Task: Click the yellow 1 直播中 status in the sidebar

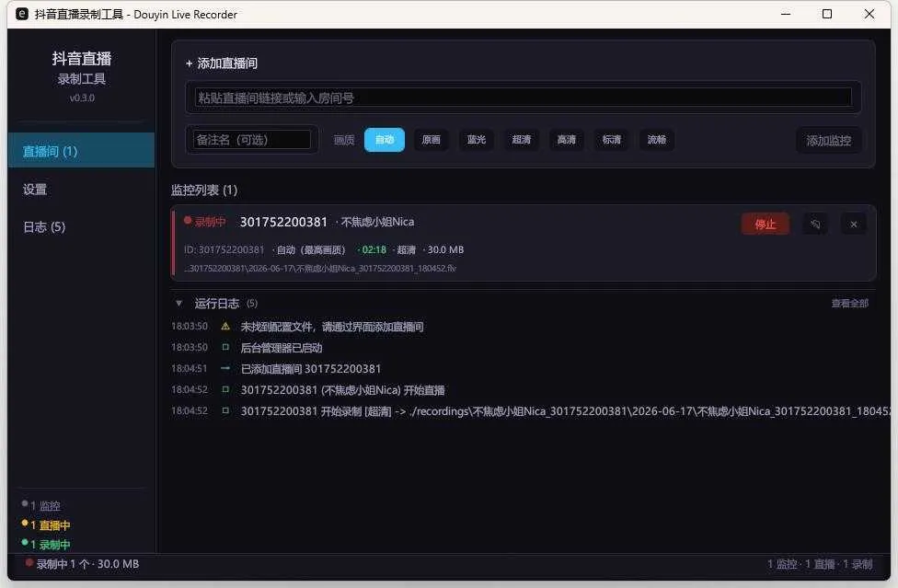Action: 45,525
